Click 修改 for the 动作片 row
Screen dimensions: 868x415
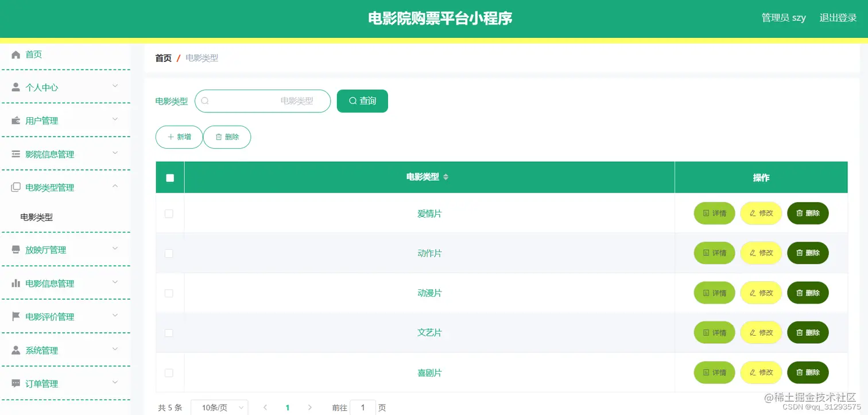click(761, 253)
